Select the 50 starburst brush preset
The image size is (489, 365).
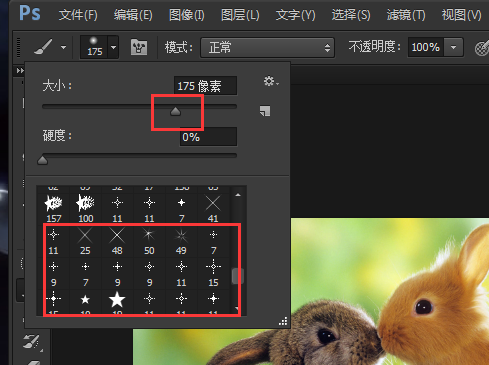click(149, 241)
